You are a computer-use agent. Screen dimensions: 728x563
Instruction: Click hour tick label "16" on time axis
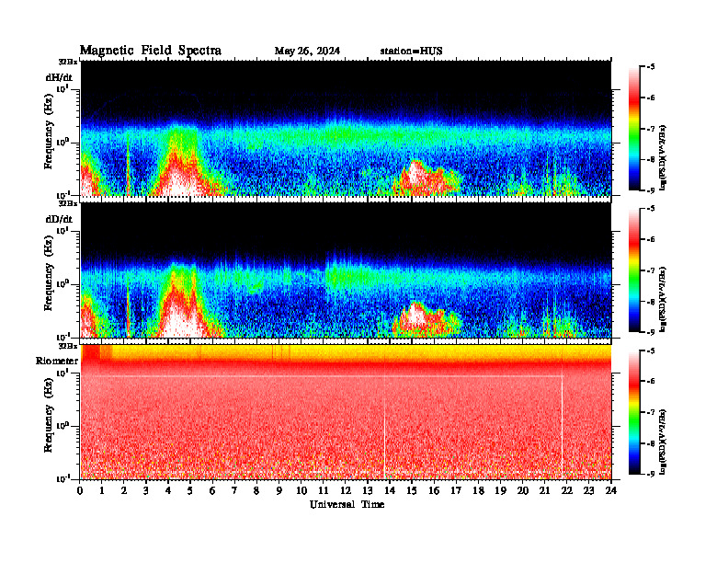point(434,491)
